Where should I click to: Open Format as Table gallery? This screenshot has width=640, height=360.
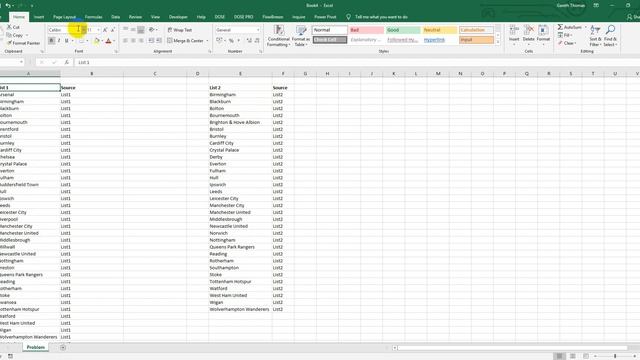tap(301, 36)
